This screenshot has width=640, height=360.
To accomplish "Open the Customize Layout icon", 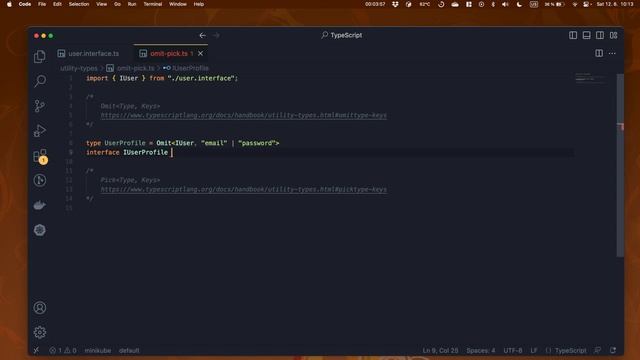I will [613, 36].
